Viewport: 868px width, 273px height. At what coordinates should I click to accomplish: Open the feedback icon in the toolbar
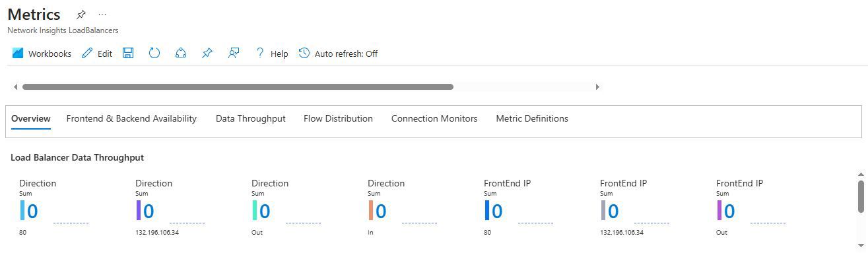(234, 54)
